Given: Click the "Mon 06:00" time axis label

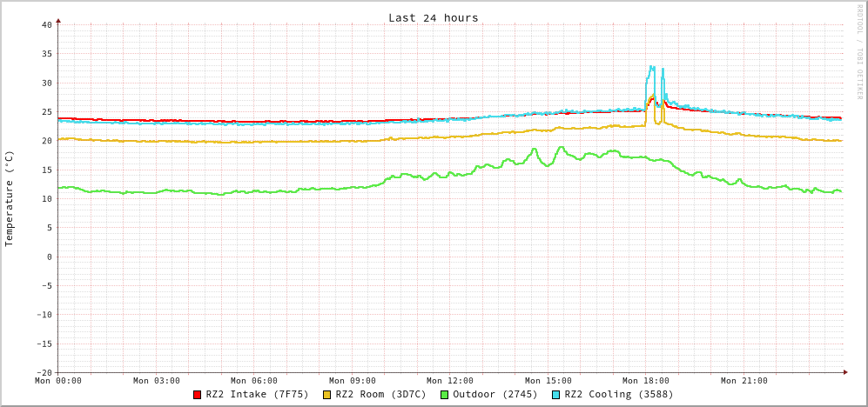Looking at the screenshot, I should tap(254, 381).
